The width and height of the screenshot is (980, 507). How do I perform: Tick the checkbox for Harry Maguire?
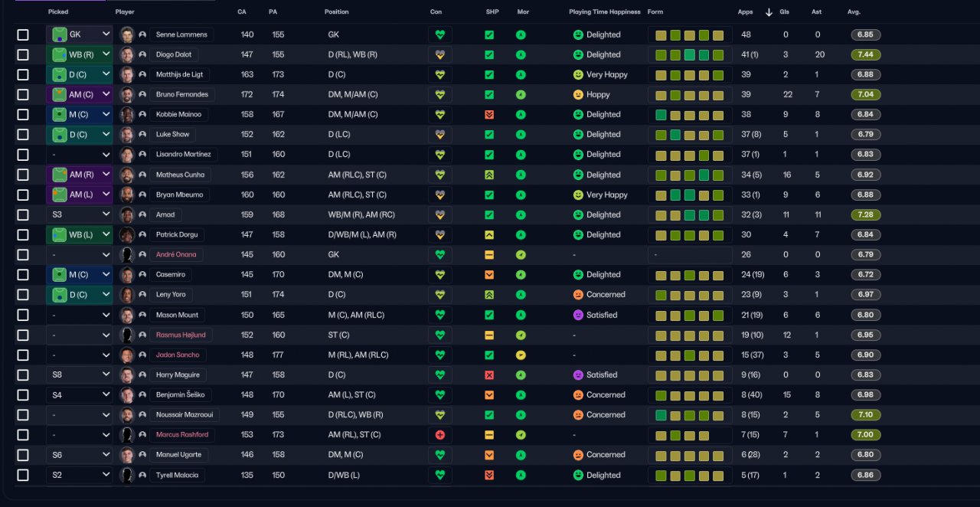point(23,375)
